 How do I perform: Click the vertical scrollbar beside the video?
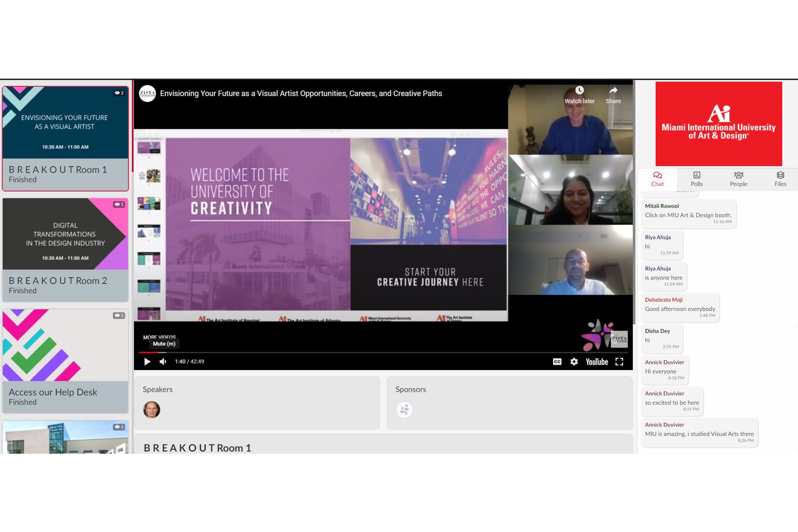click(634, 202)
